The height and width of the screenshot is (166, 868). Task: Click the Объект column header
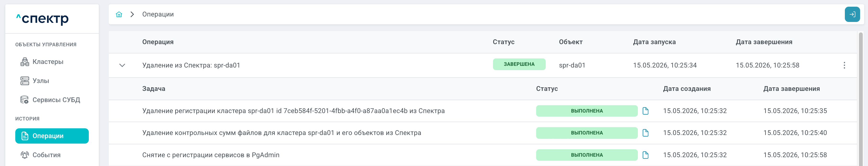[571, 42]
